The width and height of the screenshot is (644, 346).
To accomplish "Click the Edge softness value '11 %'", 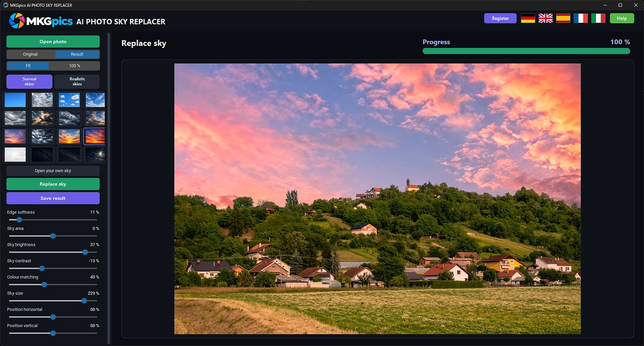I will (95, 212).
